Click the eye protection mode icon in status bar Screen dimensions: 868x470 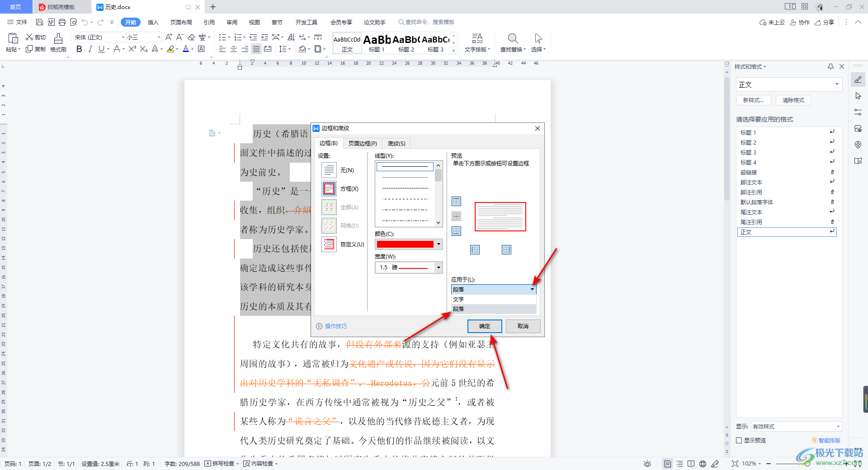coord(647,464)
